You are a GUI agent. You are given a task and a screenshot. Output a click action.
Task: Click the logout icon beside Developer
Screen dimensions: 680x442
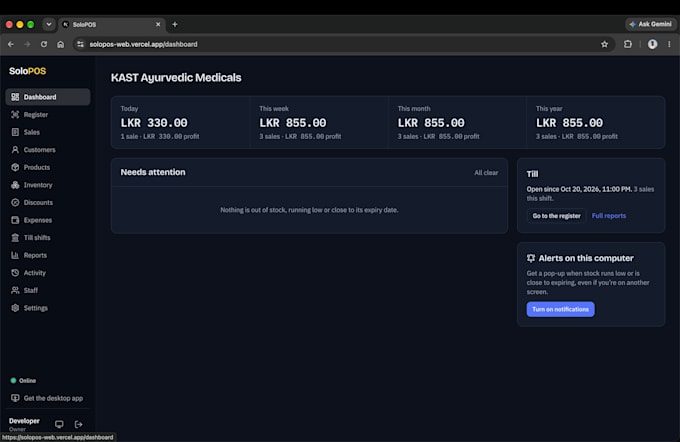pyautogui.click(x=78, y=424)
